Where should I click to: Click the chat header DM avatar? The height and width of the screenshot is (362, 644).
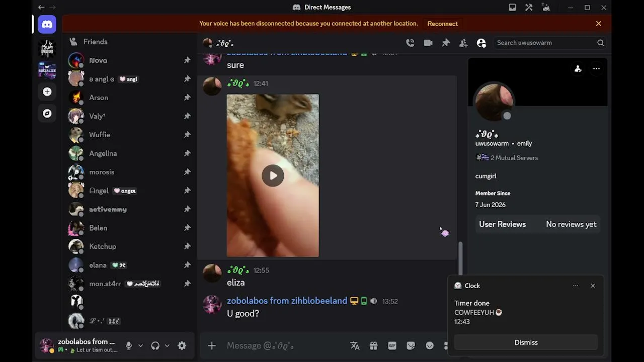pos(207,43)
